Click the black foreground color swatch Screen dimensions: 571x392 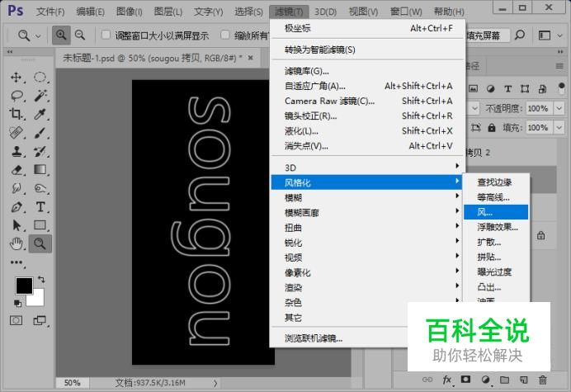[x=24, y=286]
